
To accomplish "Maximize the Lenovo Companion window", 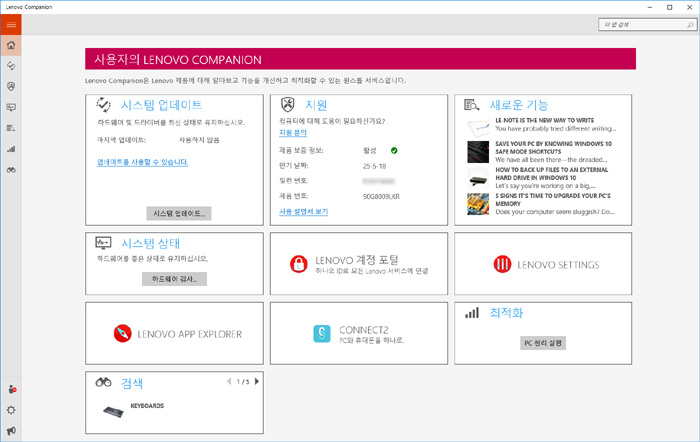I will click(x=670, y=7).
